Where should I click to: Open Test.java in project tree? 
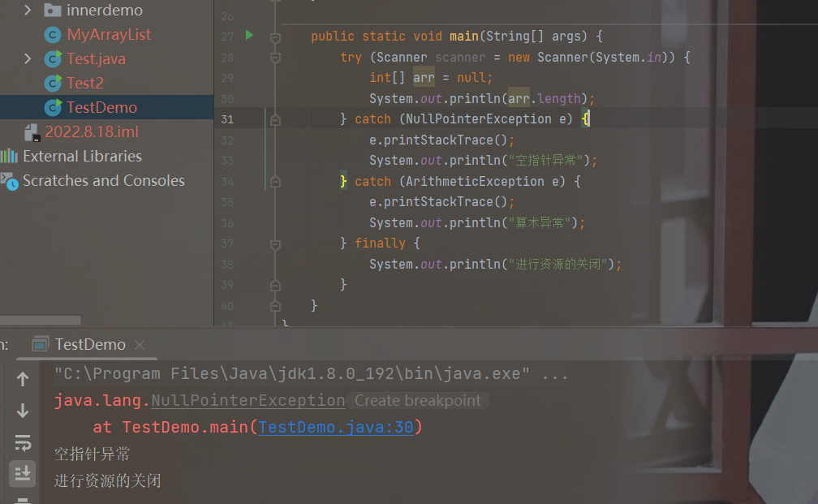pos(96,58)
